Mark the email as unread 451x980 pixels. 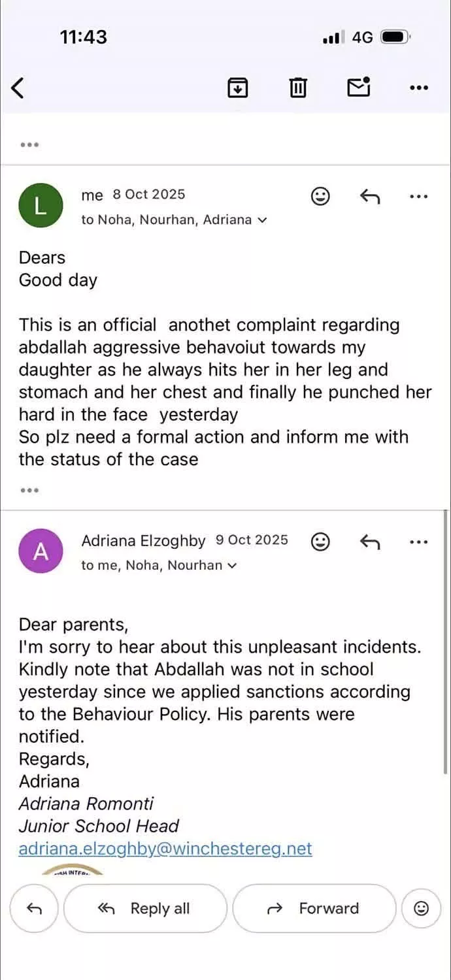coord(359,87)
